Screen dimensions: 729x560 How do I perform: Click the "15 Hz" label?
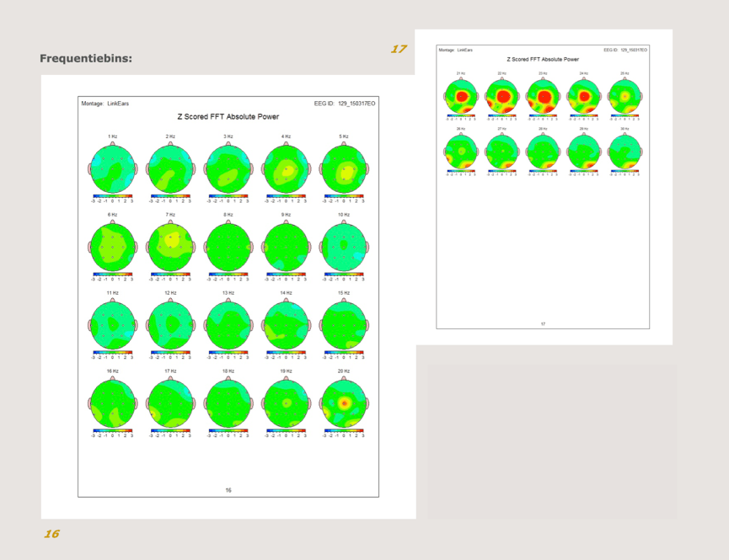tap(344, 293)
